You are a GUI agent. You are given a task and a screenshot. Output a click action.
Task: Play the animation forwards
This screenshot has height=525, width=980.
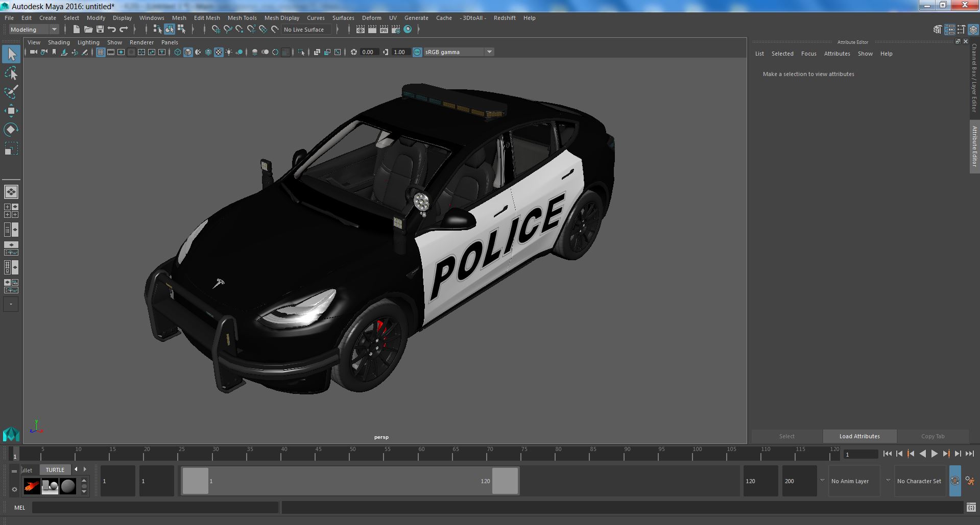935,454
